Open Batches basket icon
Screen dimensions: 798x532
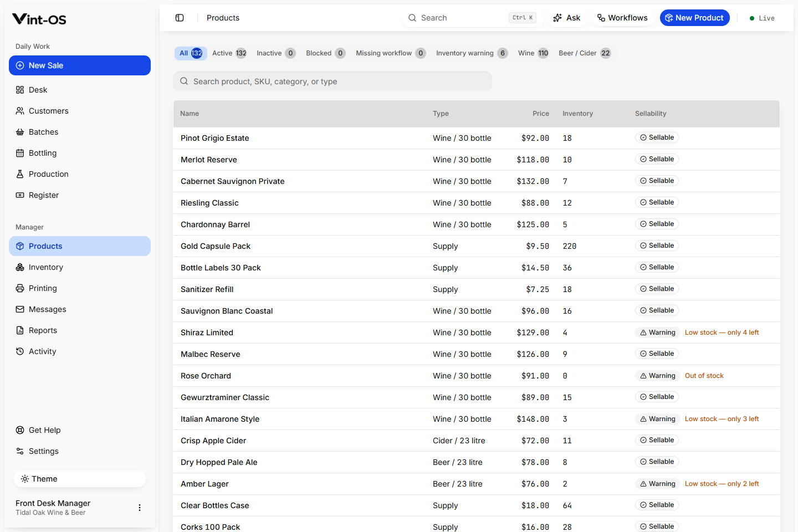(x=20, y=132)
